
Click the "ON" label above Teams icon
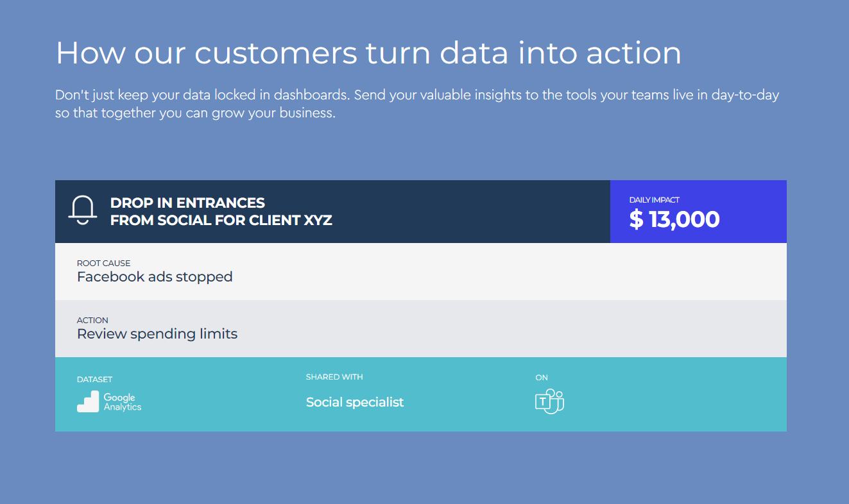point(542,378)
